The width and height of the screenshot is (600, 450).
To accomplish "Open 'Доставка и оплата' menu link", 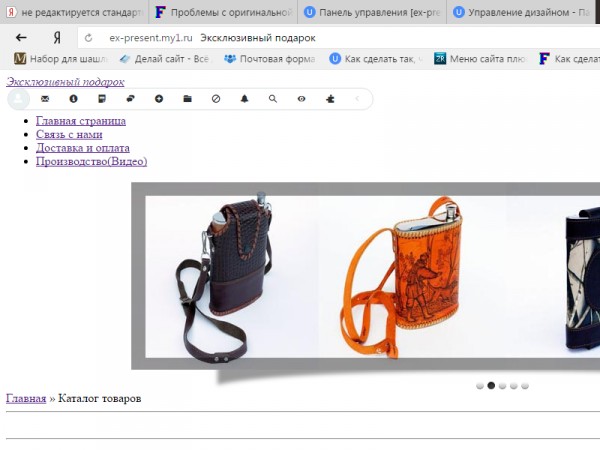I will (x=83, y=148).
